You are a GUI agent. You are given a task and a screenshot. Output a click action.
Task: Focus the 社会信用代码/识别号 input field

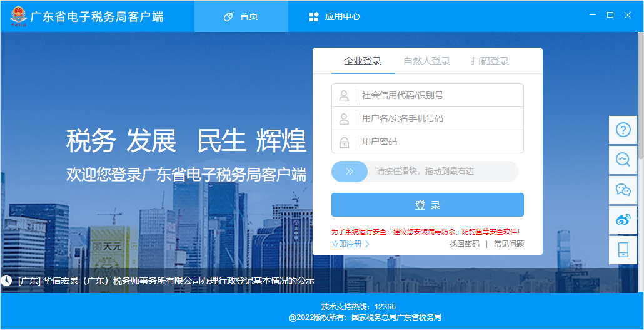click(428, 95)
